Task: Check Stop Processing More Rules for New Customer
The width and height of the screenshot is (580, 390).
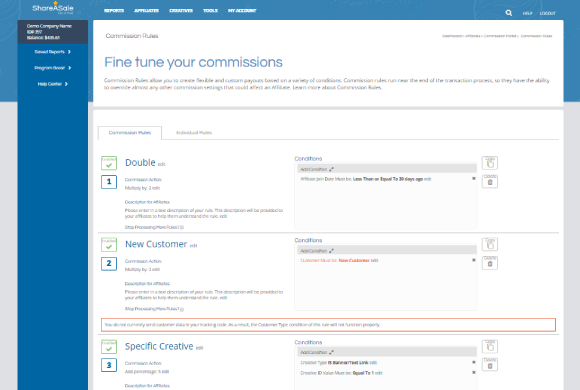Action: (x=182, y=309)
